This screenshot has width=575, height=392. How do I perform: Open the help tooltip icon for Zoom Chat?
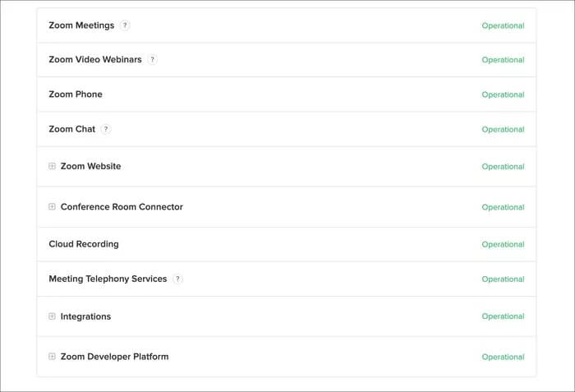point(106,129)
